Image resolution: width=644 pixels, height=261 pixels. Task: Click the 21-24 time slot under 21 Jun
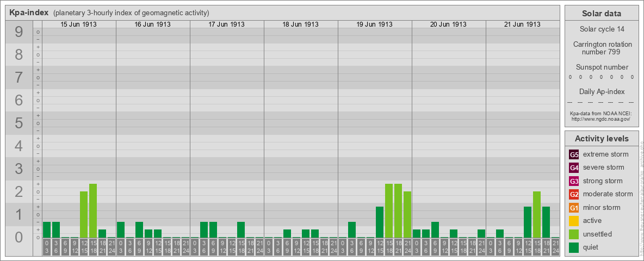click(x=555, y=247)
